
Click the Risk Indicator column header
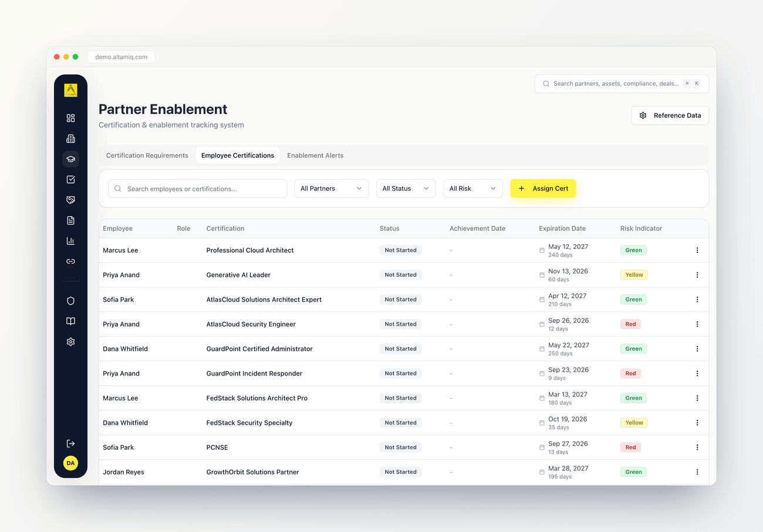(641, 229)
